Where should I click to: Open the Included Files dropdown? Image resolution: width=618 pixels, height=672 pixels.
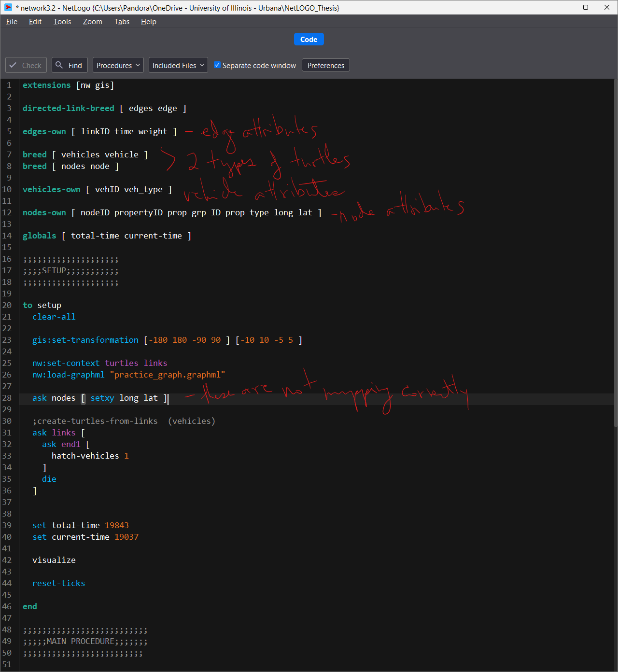(x=178, y=65)
